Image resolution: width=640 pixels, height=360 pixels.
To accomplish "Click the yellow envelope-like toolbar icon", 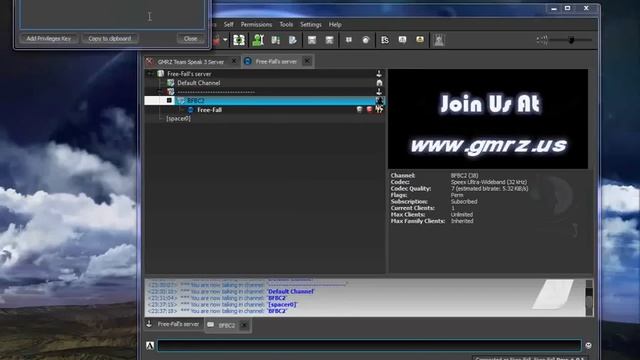I will pos(420,40).
